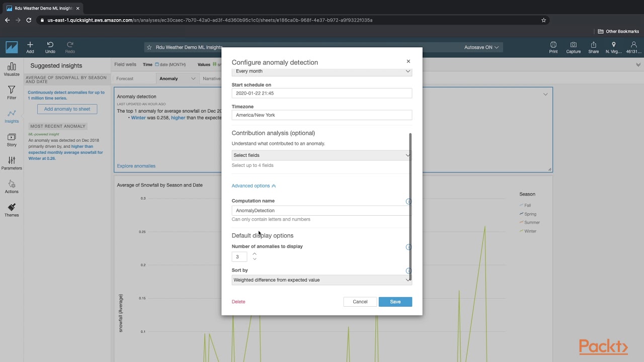Click the Print icon
The height and width of the screenshot is (362, 644).
[x=553, y=45]
